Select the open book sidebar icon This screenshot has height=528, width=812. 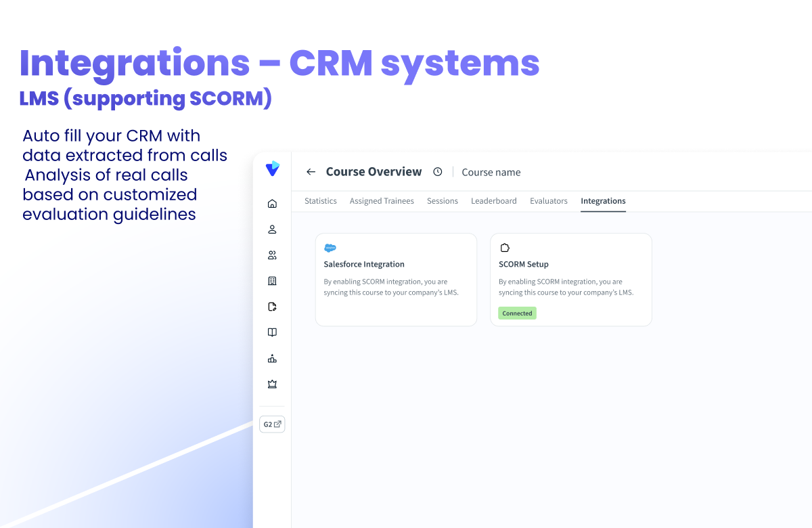click(x=272, y=332)
